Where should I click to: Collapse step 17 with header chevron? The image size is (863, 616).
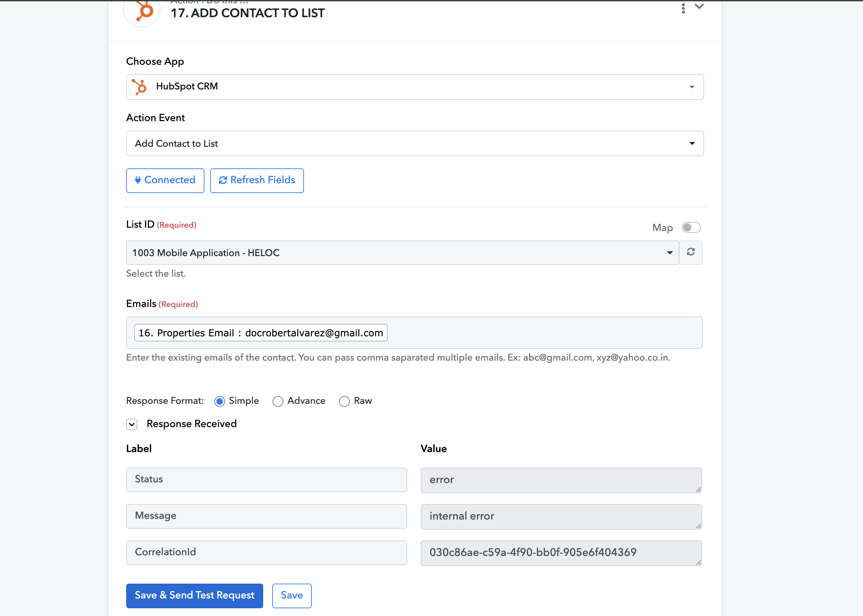(699, 6)
